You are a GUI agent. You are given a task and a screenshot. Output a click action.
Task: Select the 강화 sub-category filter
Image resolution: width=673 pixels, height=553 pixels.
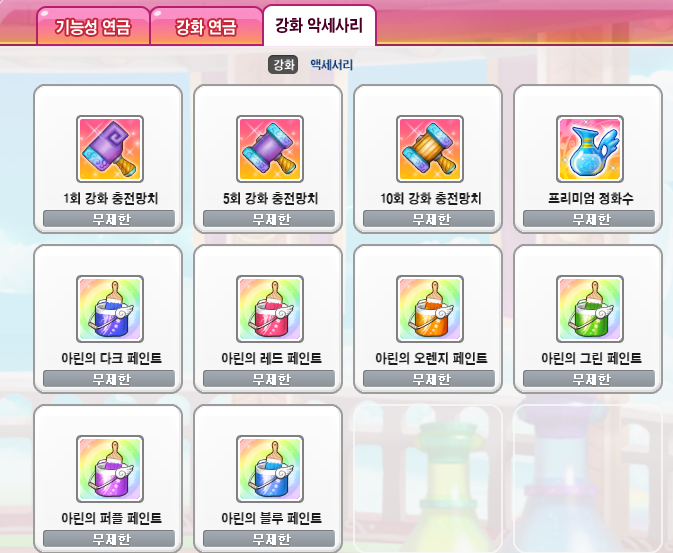coord(283,65)
